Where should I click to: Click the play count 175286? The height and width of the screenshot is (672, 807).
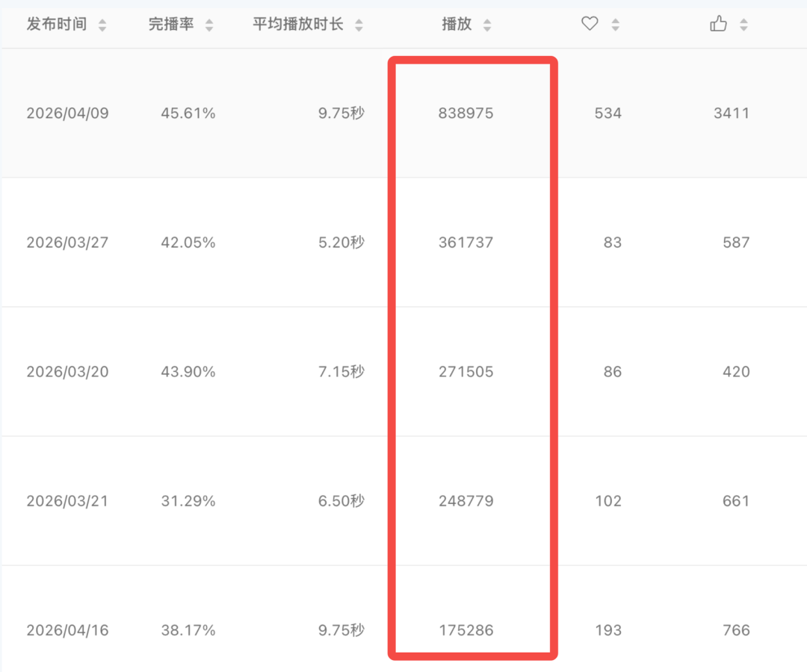coord(466,630)
